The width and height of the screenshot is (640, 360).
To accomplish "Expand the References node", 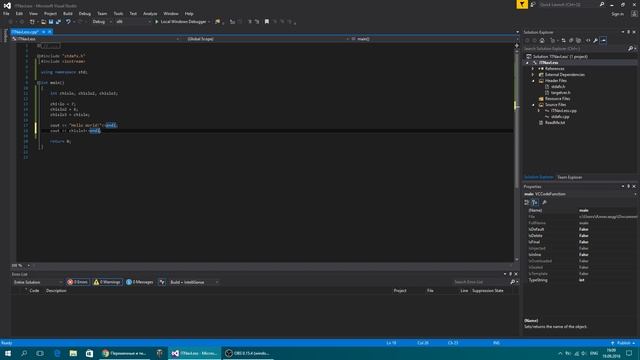I will (x=533, y=69).
